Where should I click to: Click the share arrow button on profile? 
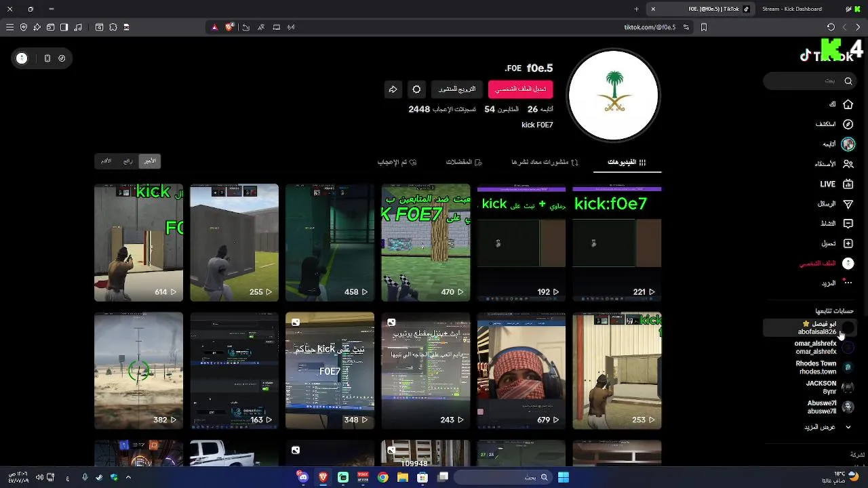393,89
